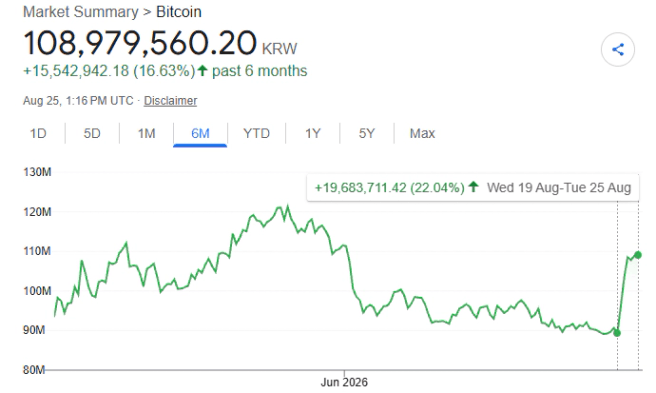Click the green up arrow beside past 6 months
The height and width of the screenshot is (393, 656).
tap(202, 70)
